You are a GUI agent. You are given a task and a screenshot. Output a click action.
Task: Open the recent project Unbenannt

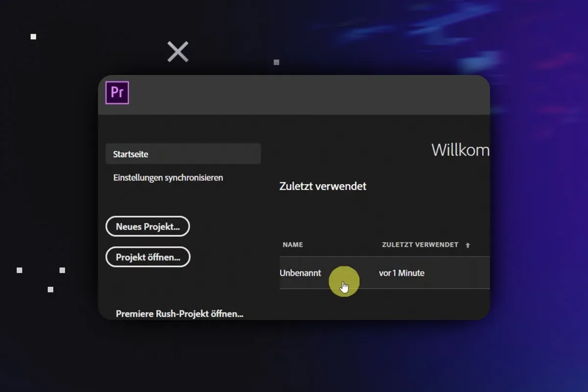pos(300,273)
